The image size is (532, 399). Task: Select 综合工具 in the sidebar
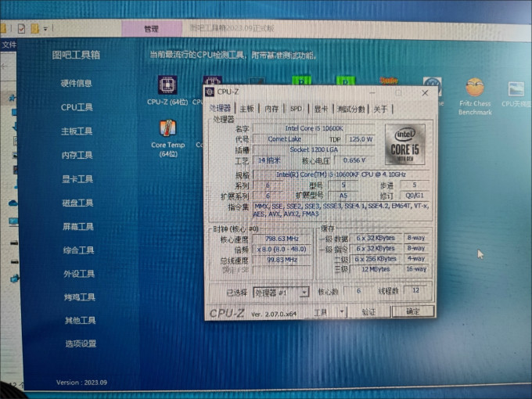pyautogui.click(x=78, y=250)
